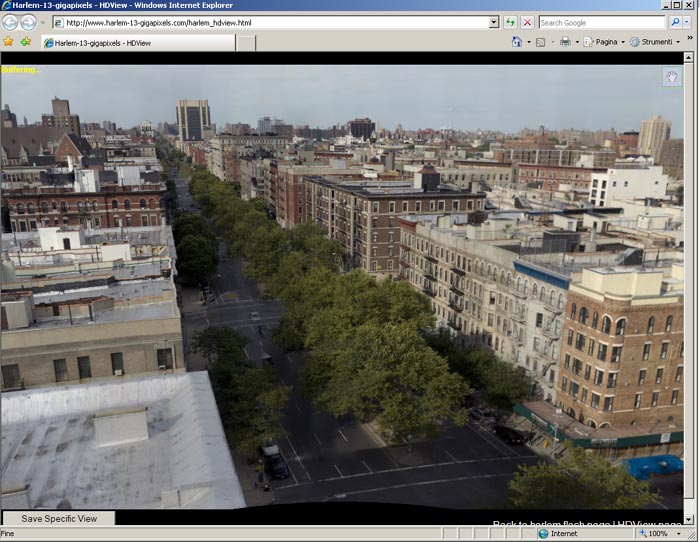Open the Pagina menu
The image size is (700, 542).
point(603,42)
